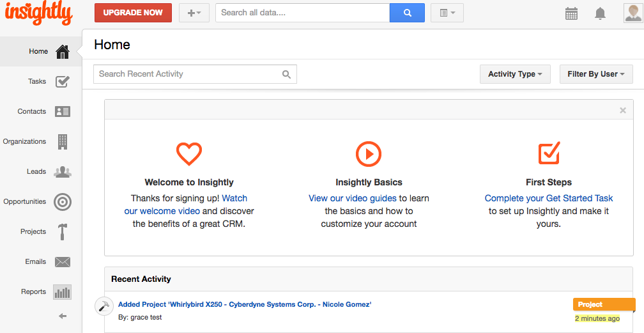Open the plus quick-add dropdown
The width and height of the screenshot is (644, 333).
tap(194, 13)
